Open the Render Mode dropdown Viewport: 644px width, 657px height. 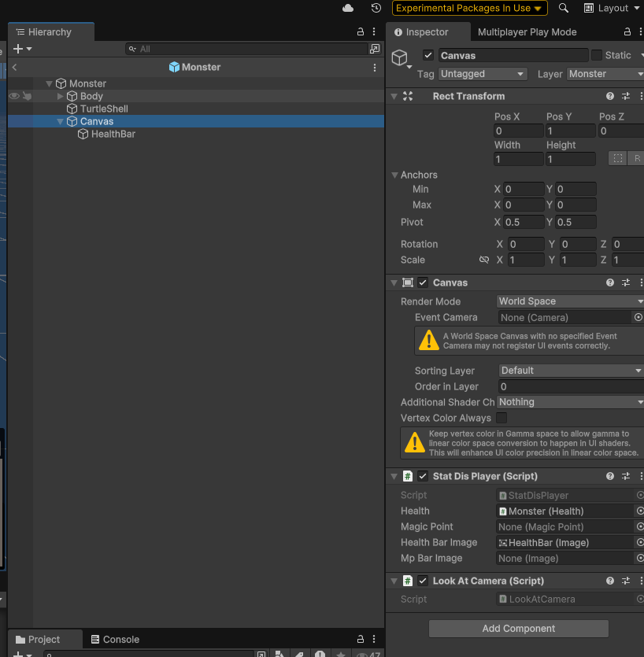click(x=570, y=301)
